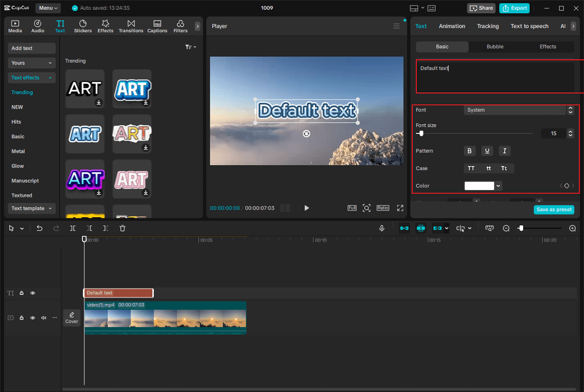The image size is (584, 392).
Task: Open the Transitions panel
Action: click(x=131, y=26)
